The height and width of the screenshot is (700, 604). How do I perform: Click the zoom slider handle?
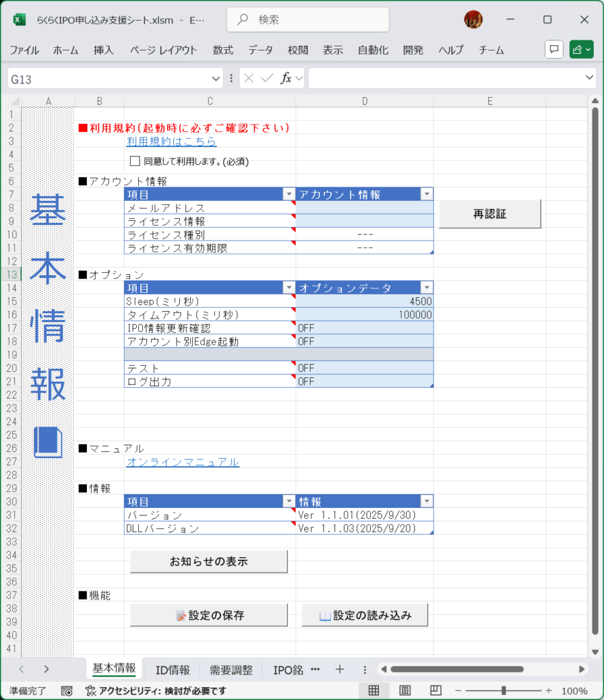pos(503,690)
